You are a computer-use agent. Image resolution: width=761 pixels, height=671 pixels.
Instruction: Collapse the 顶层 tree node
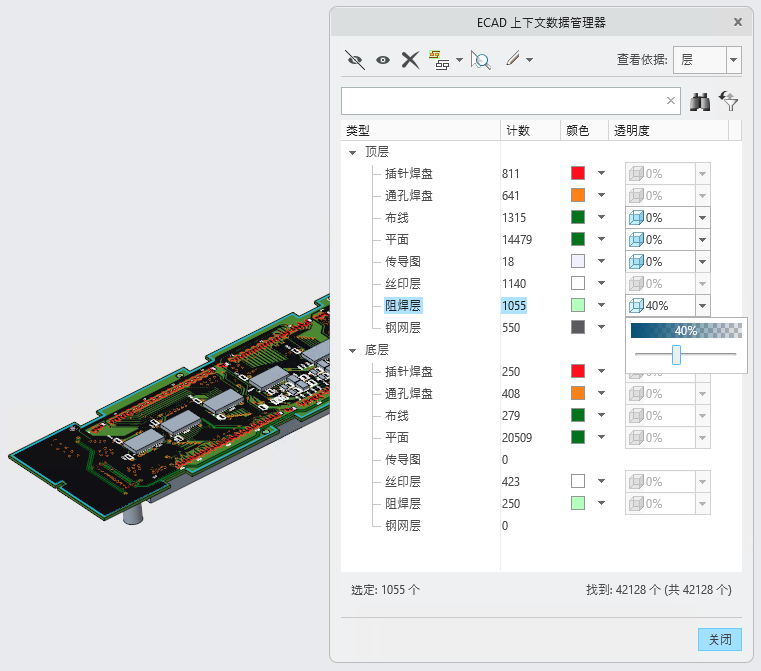click(x=352, y=152)
